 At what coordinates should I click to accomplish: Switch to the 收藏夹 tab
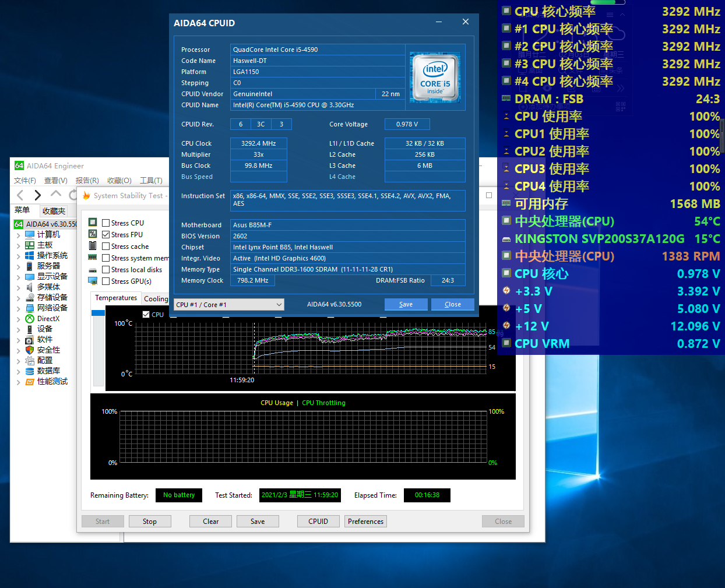click(54, 211)
